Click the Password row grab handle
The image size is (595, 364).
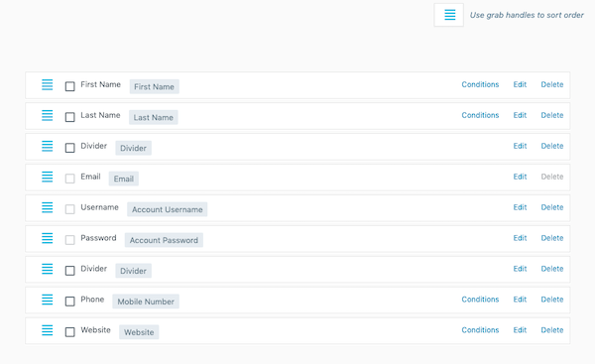(x=47, y=238)
